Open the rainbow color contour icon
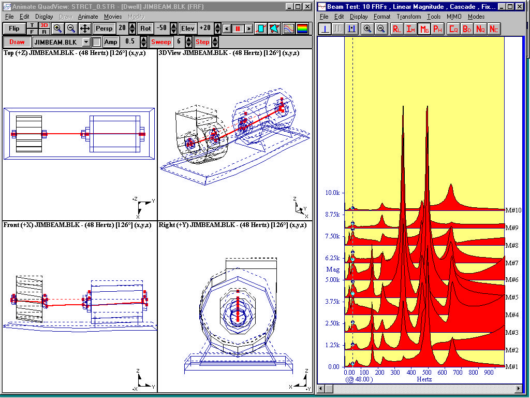Image resolution: width=530 pixels, height=398 pixels. (303, 29)
